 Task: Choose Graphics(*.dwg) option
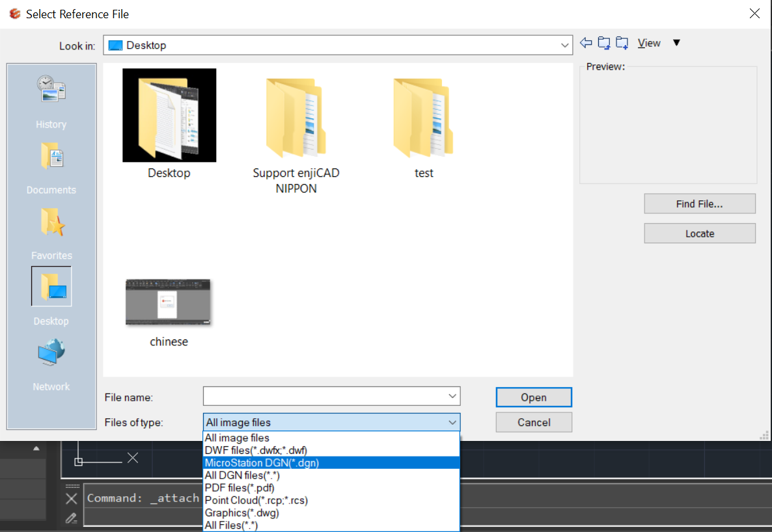click(x=331, y=512)
